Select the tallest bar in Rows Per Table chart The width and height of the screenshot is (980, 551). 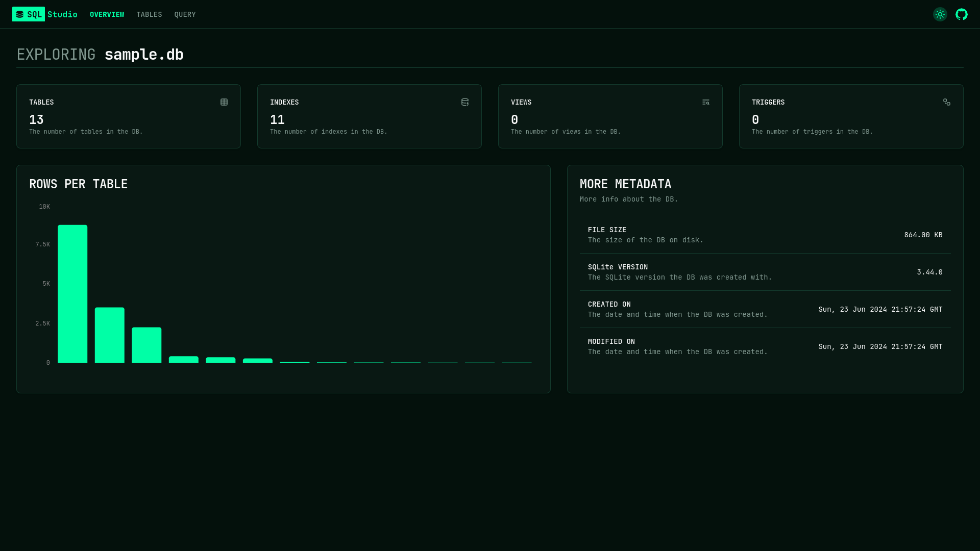click(x=72, y=294)
